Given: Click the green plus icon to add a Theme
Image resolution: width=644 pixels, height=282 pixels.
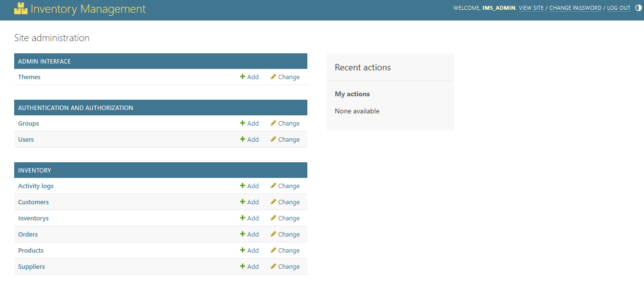Looking at the screenshot, I should pyautogui.click(x=242, y=77).
